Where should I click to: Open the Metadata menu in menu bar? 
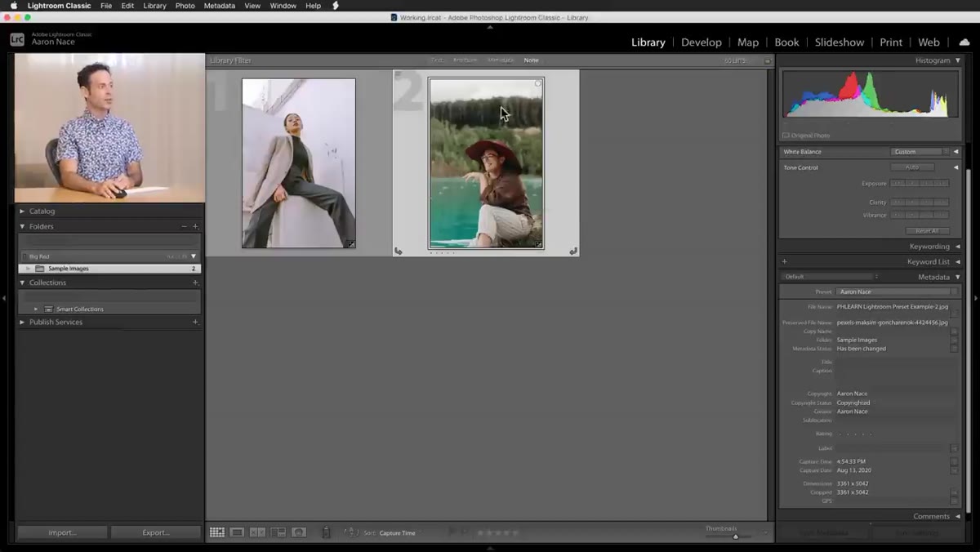click(220, 6)
